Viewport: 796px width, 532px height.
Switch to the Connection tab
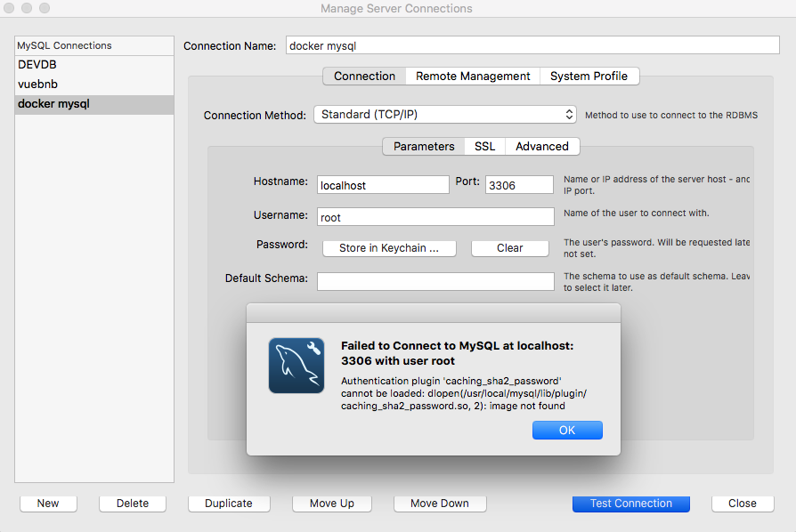(364, 77)
